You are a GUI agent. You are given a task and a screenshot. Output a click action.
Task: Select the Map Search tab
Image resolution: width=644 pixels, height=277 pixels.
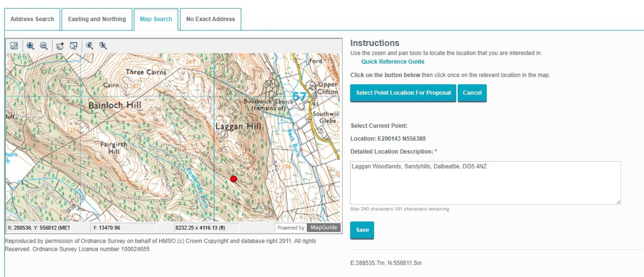pyautogui.click(x=156, y=19)
